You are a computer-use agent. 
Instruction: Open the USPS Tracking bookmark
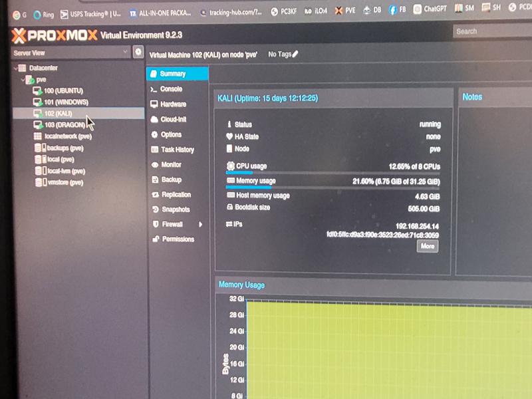90,14
